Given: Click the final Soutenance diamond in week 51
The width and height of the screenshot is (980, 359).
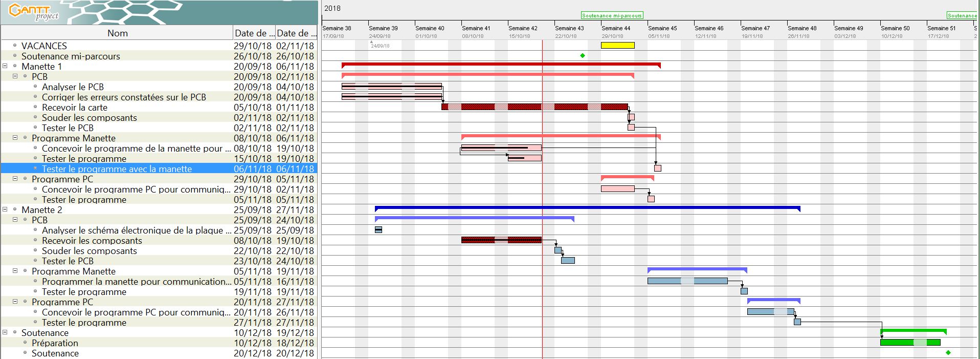Looking at the screenshot, I should click(x=948, y=353).
